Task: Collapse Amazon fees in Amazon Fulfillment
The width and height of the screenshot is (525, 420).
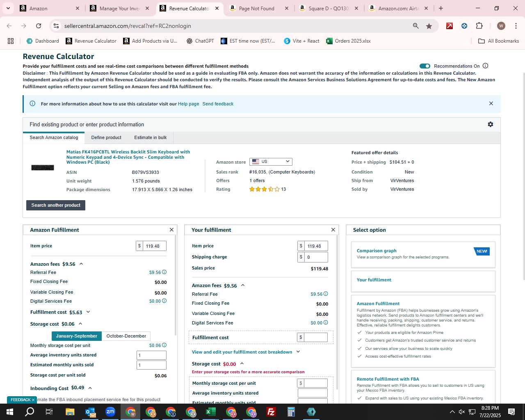Action: click(x=81, y=264)
